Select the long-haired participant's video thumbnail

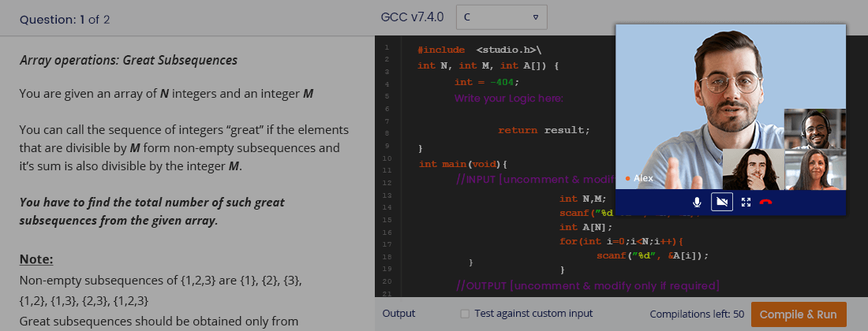(754, 169)
